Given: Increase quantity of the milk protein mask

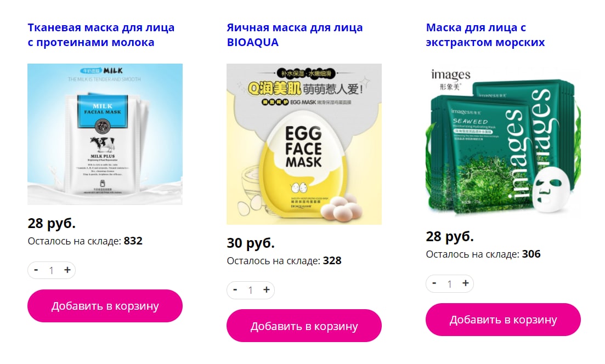Looking at the screenshot, I should 67,270.
